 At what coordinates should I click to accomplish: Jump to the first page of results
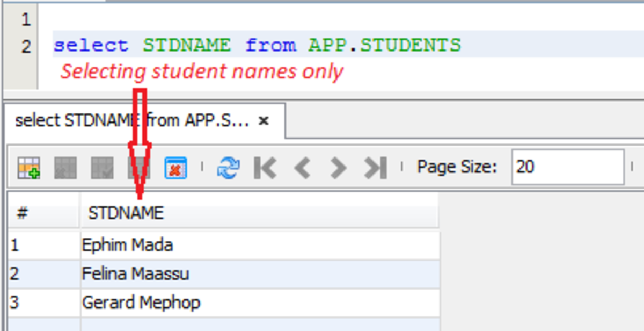tap(265, 168)
